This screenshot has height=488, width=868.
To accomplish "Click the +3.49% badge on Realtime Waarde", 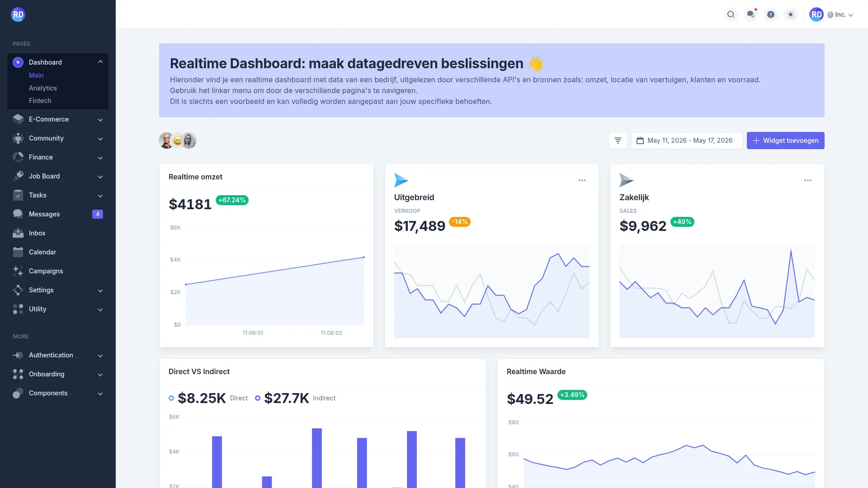I will [x=572, y=395].
